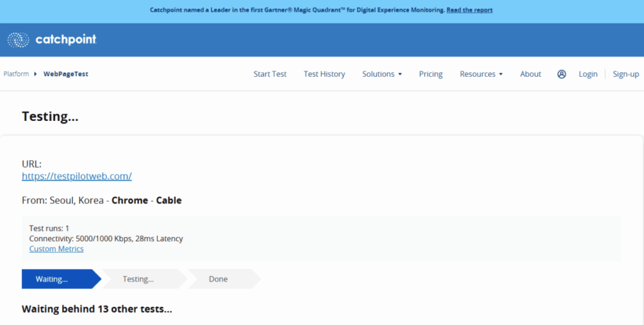Select the WebPageTest breadcrumb
The image size is (644, 325).
(x=65, y=74)
